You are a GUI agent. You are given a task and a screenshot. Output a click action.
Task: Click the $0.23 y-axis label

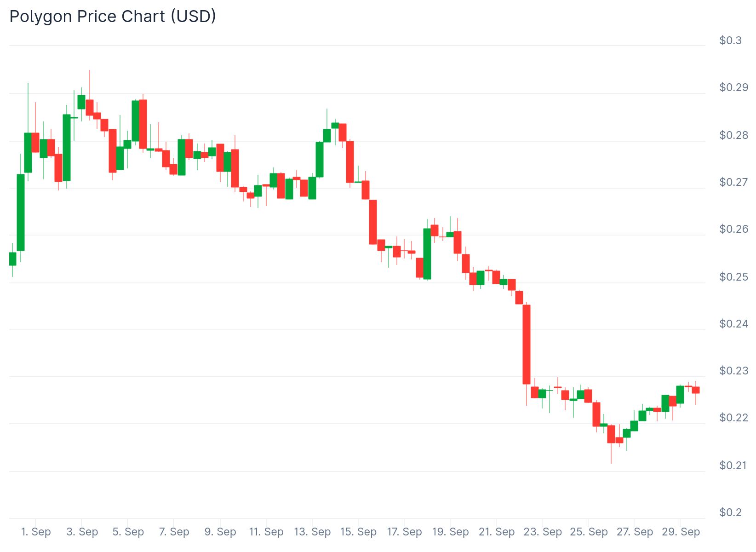point(733,371)
